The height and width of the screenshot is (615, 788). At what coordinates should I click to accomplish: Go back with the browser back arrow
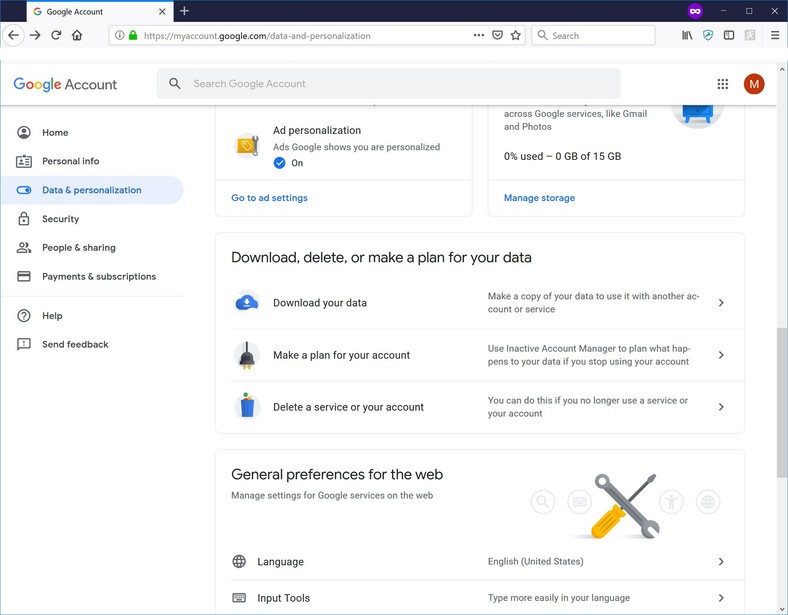14,35
